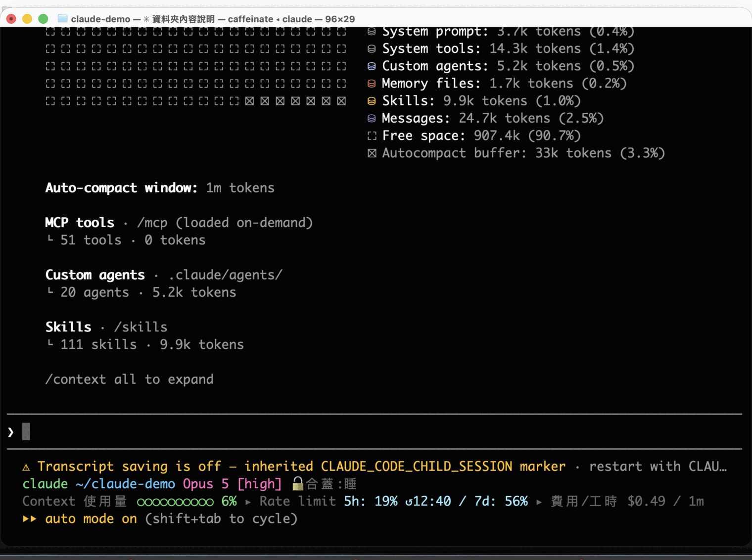Click the warning triangle before Transcript saving
The height and width of the screenshot is (560, 752).
[26, 467]
